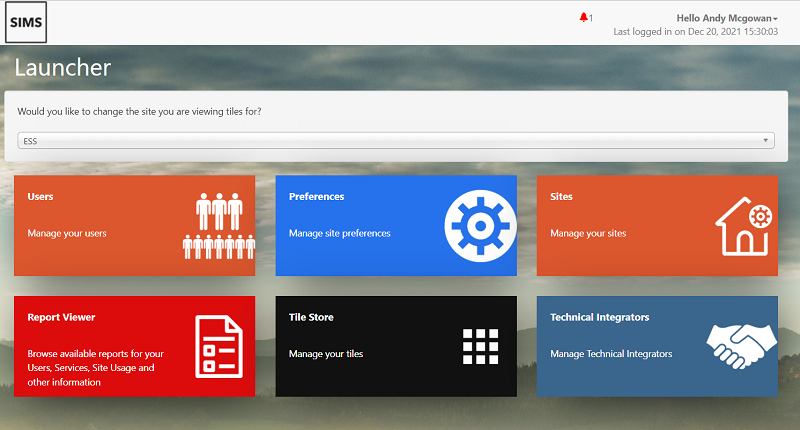The width and height of the screenshot is (800, 430).
Task: Open the Sites tile title
Action: [561, 196]
